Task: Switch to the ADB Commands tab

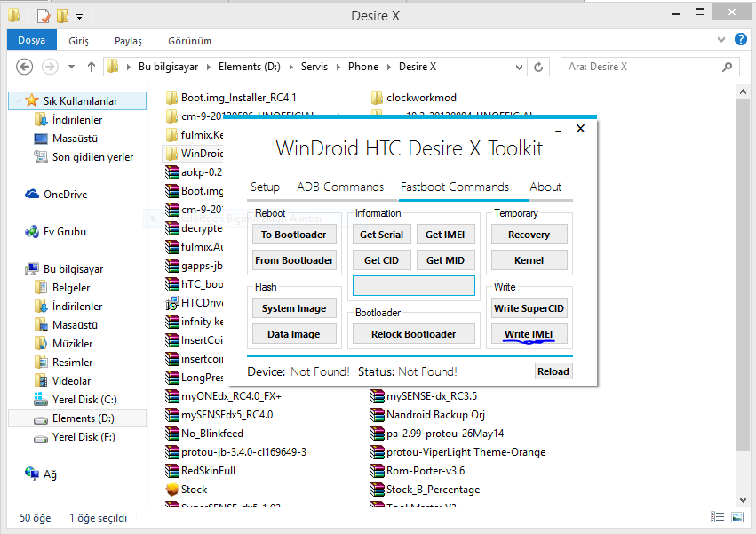Action: [x=340, y=187]
